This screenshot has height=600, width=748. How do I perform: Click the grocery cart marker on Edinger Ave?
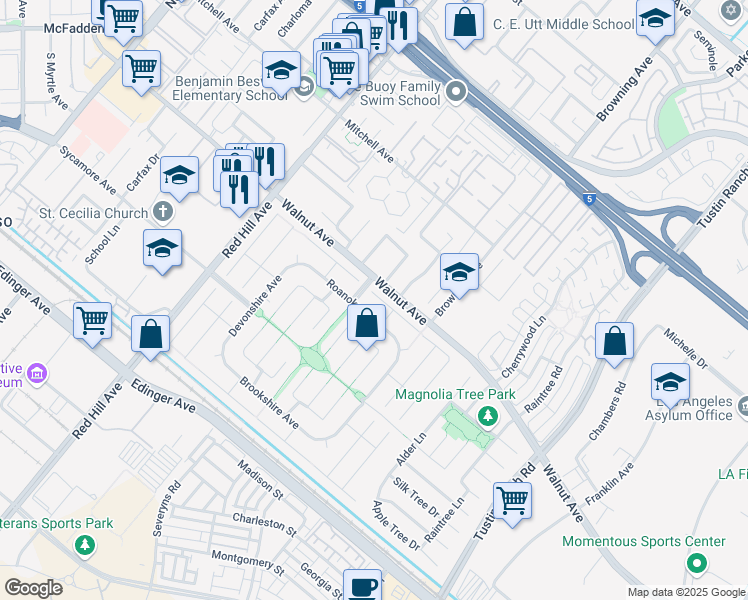click(93, 322)
